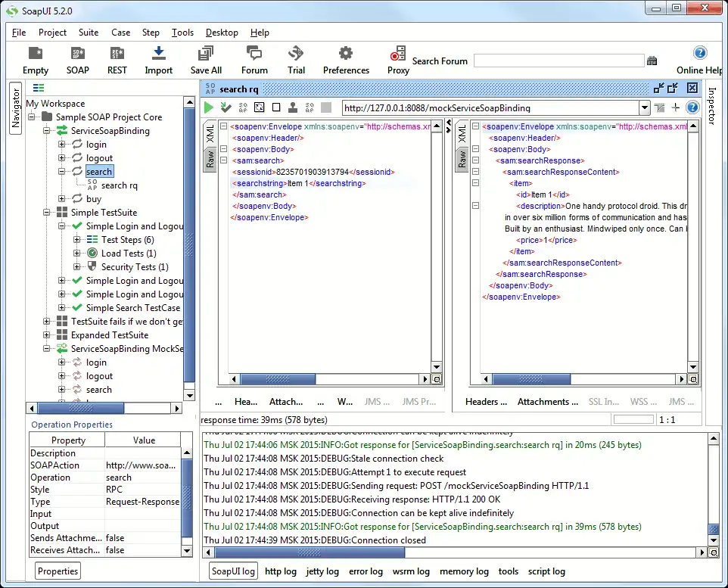The image size is (728, 588).
Task: Open the endpoint URL dropdown
Action: coord(644,107)
